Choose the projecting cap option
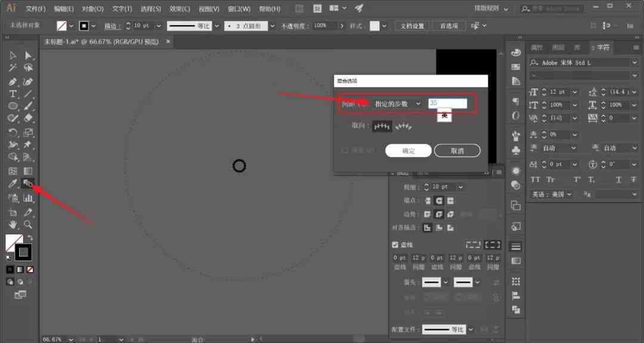The image size is (644, 343). point(451,200)
